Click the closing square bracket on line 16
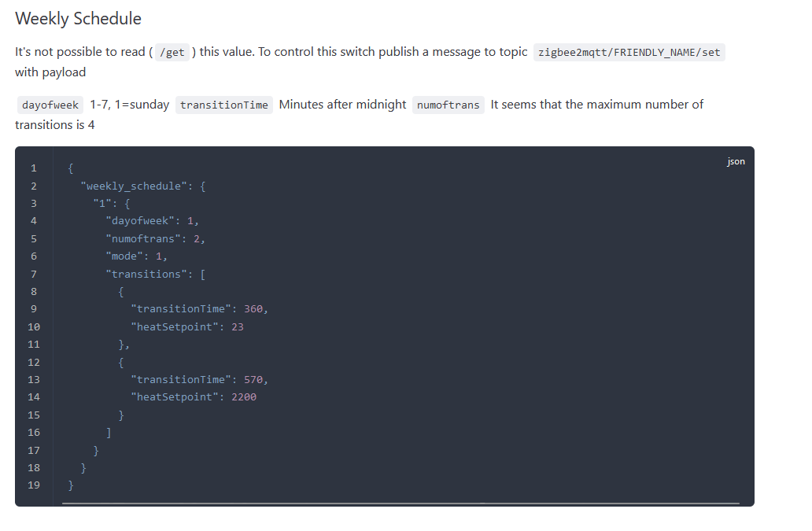Image resolution: width=812 pixels, height=531 pixels. point(109,433)
